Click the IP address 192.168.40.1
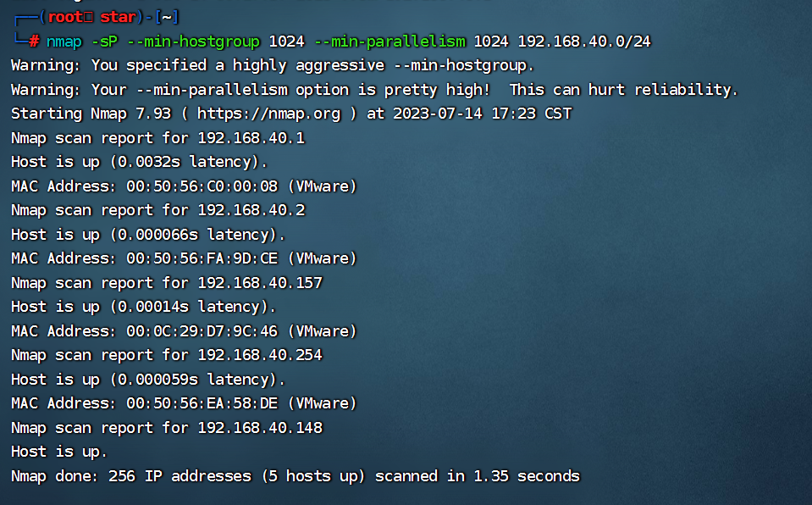The height and width of the screenshot is (505, 812). 251,138
